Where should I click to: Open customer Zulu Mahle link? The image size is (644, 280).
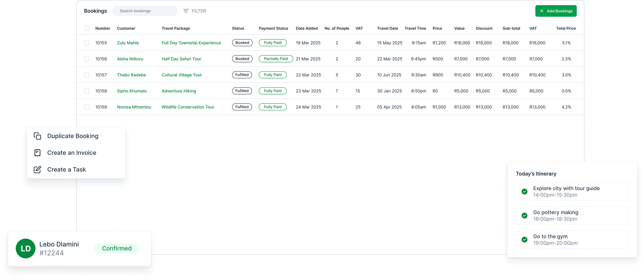128,43
